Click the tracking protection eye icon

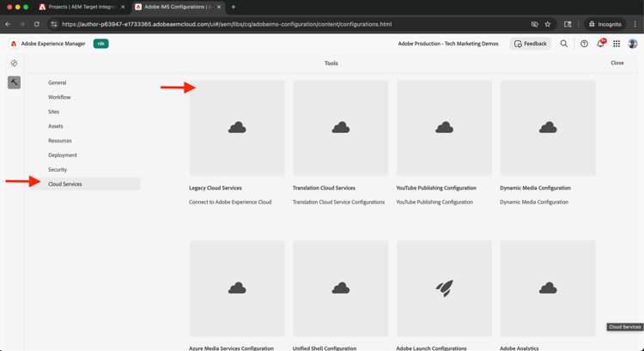tap(534, 24)
